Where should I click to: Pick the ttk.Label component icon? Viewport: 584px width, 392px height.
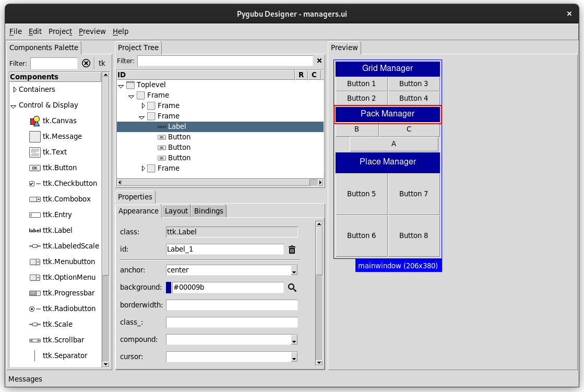pyautogui.click(x=34, y=230)
